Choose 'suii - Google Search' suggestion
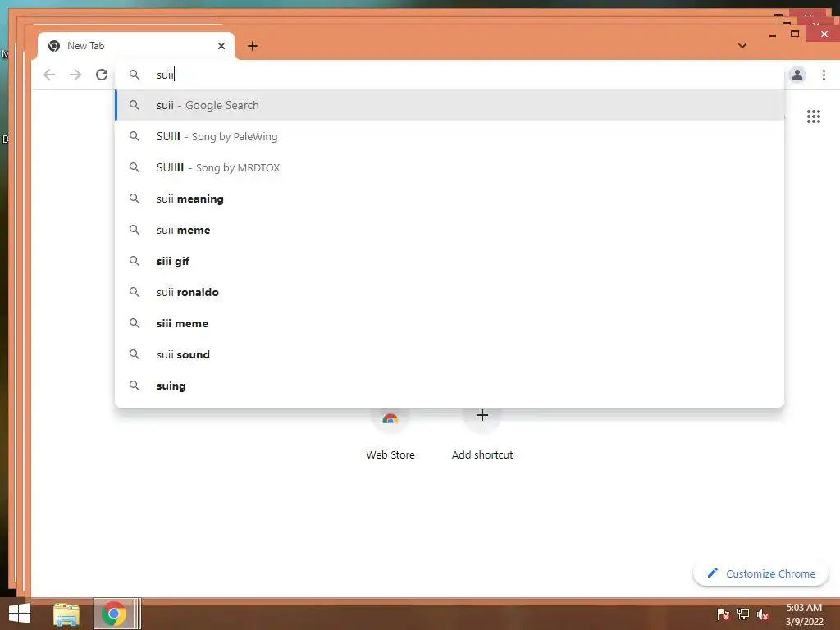Image resolution: width=840 pixels, height=630 pixels. coord(450,105)
